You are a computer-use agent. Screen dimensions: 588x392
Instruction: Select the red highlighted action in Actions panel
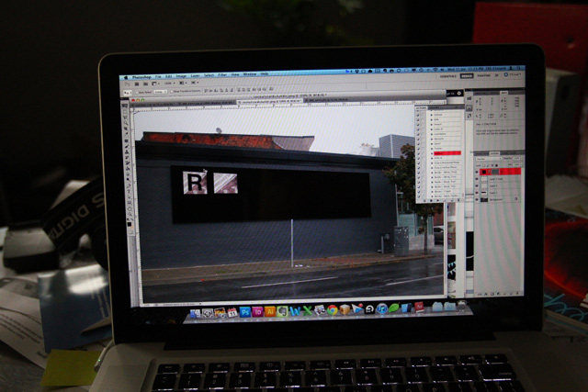pyautogui.click(x=445, y=153)
